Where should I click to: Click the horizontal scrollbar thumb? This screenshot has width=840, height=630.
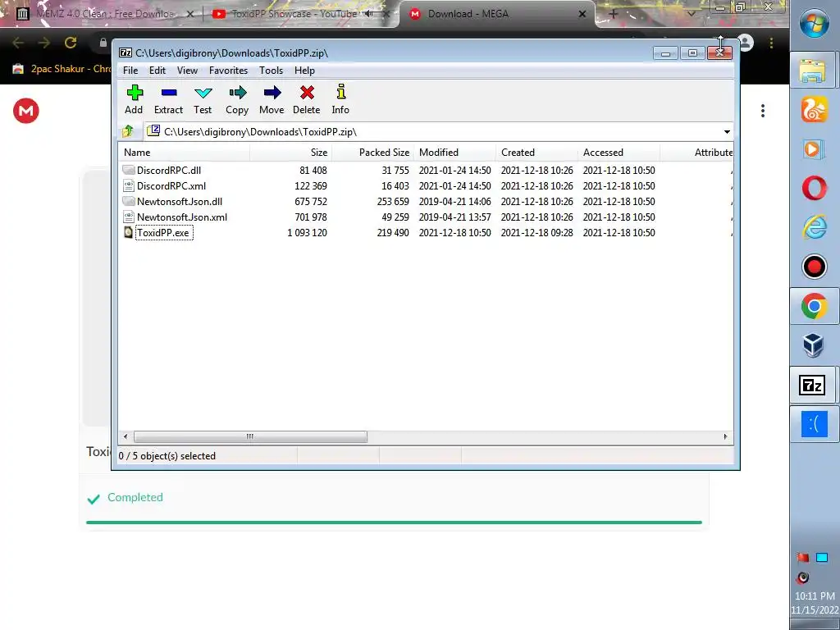(250, 436)
